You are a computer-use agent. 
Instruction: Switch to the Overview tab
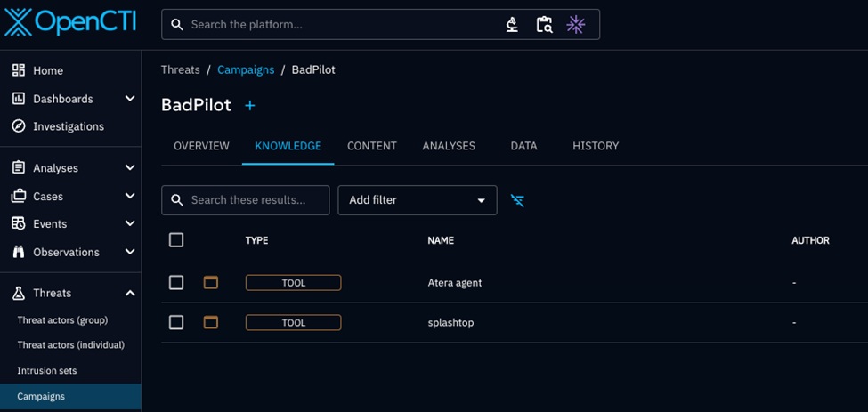point(201,146)
